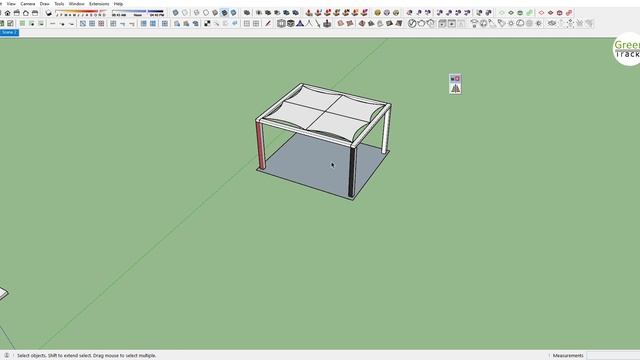Screen dimensions: 640x360
Task: Select the red pencil Line tool
Action: coord(268,24)
